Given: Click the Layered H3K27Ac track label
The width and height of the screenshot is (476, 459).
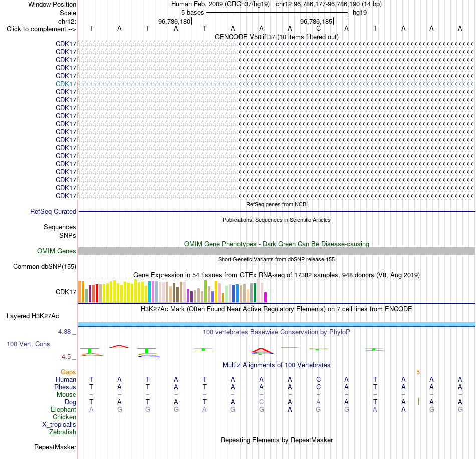Looking at the screenshot, I should pyautogui.click(x=33, y=316).
